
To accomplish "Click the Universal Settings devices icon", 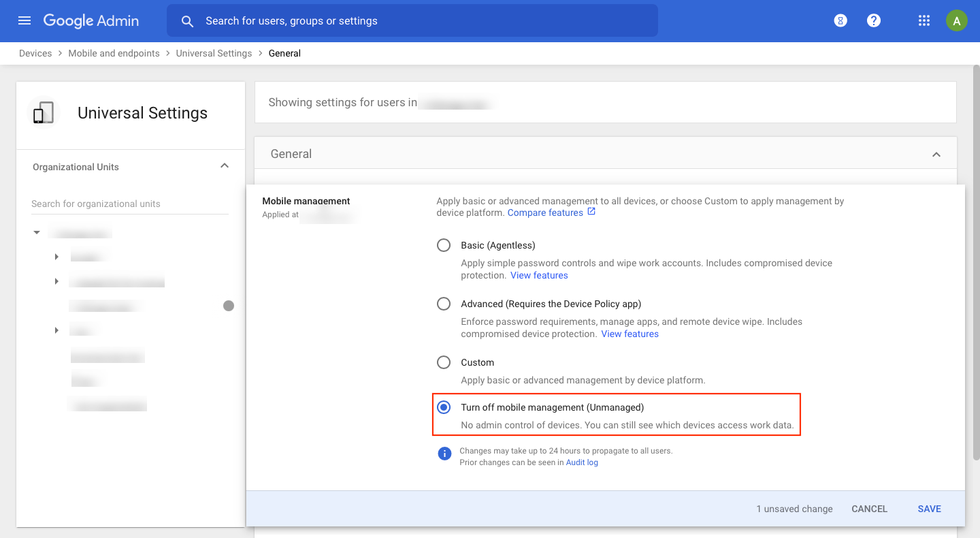I will pyautogui.click(x=42, y=112).
